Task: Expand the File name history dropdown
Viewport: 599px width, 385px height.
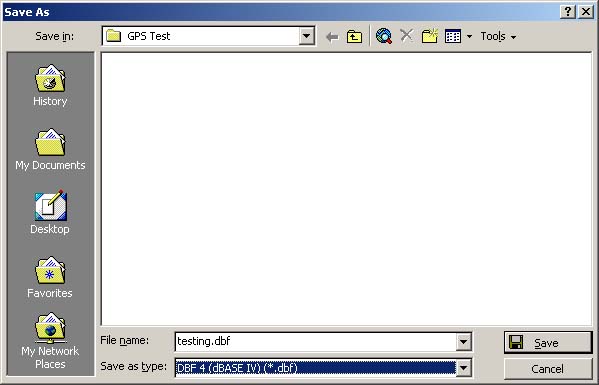Action: (463, 341)
